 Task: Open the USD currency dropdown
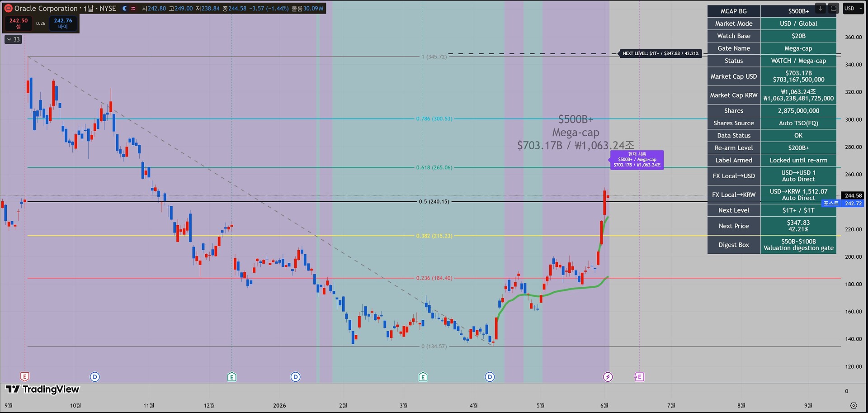coord(854,8)
